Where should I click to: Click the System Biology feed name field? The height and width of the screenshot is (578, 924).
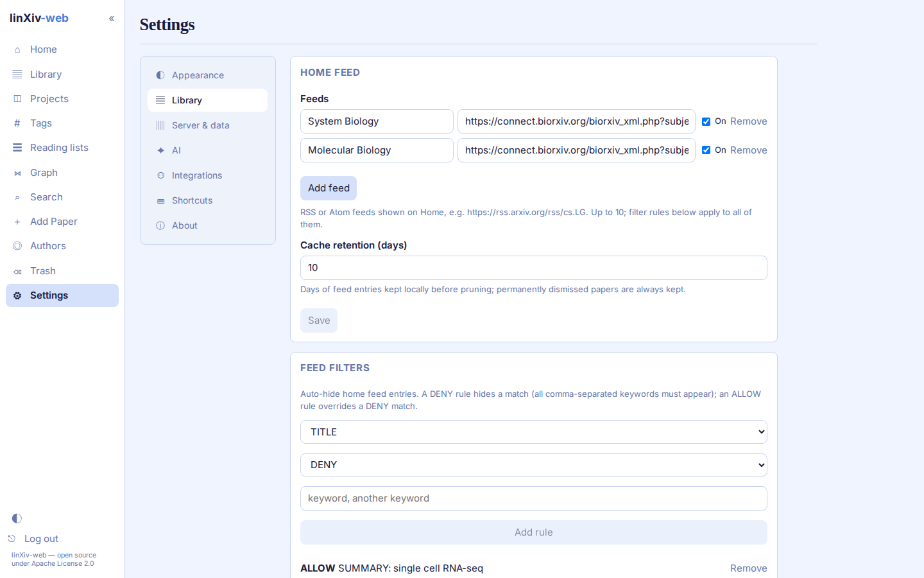point(377,121)
